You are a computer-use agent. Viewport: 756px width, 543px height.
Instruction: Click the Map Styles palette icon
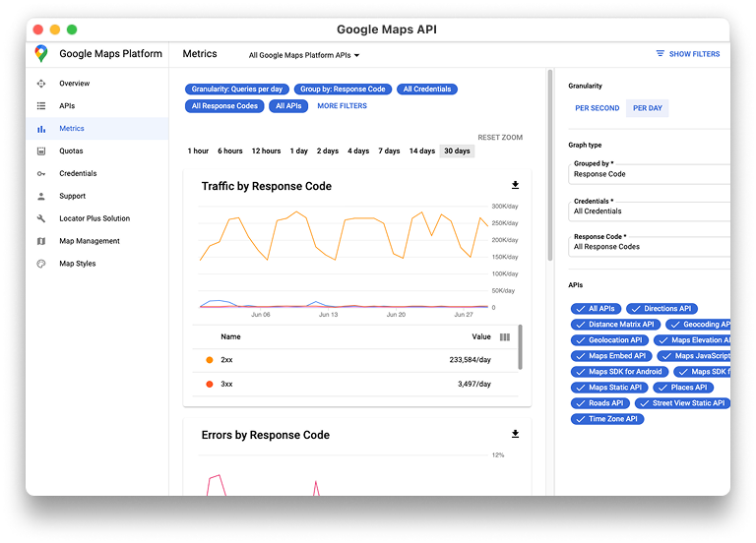pyautogui.click(x=41, y=264)
